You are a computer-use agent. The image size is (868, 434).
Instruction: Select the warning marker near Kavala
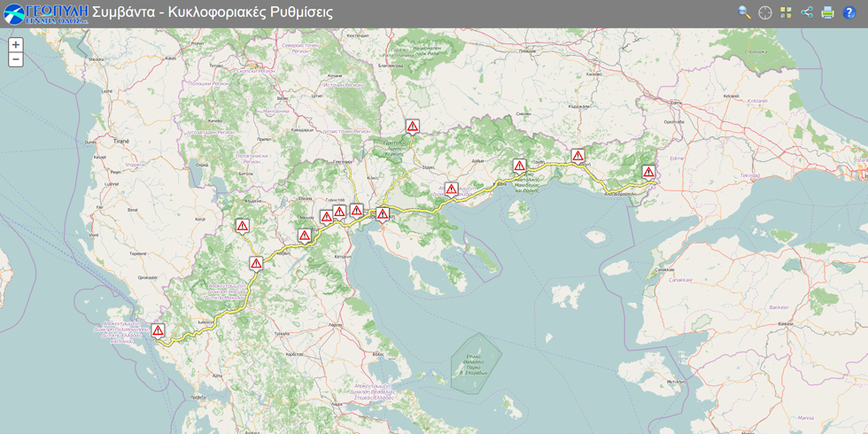[520, 166]
